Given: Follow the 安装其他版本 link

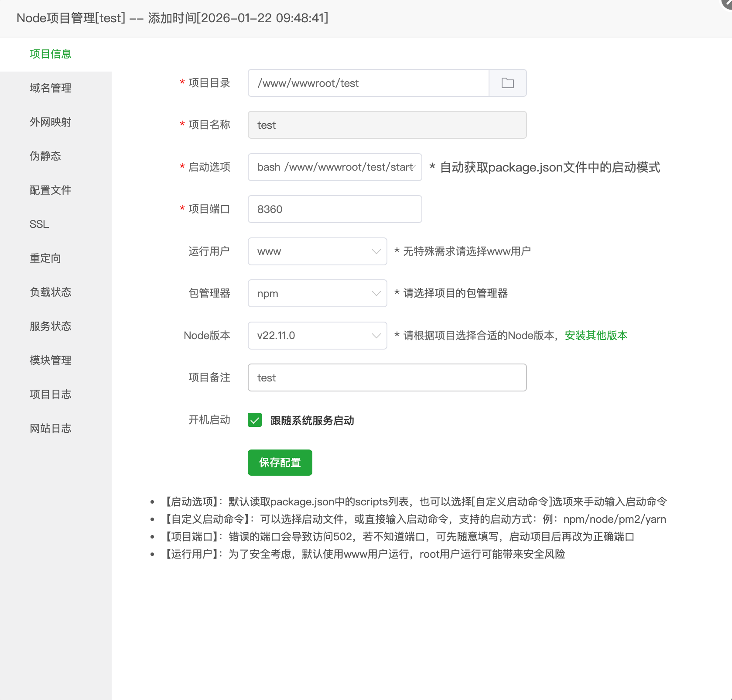Looking at the screenshot, I should (596, 335).
